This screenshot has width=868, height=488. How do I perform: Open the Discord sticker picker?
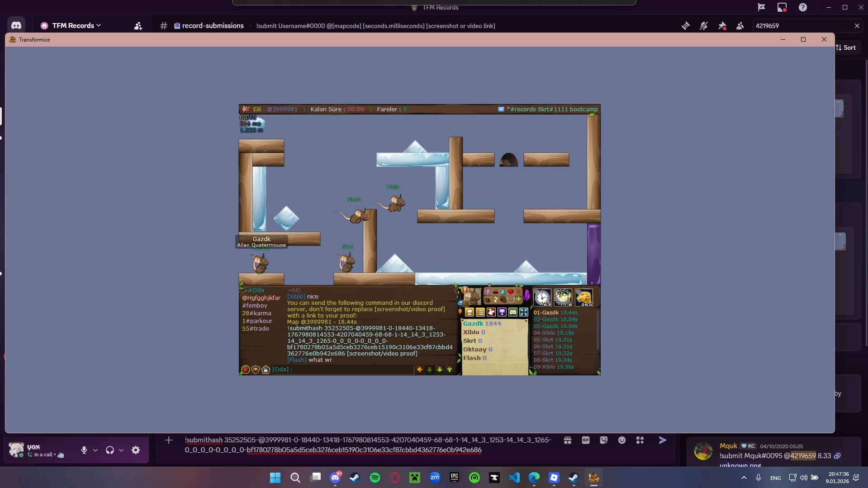pos(604,440)
